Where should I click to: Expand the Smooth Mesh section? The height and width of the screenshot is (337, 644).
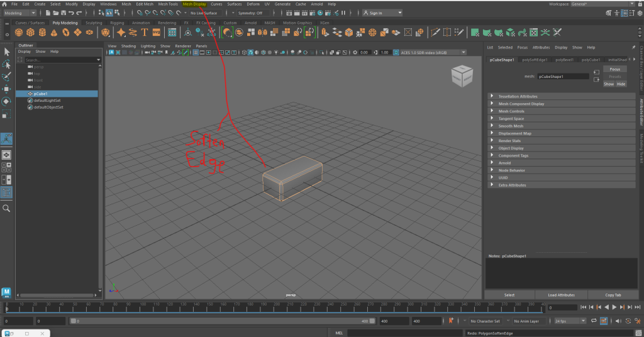click(510, 126)
